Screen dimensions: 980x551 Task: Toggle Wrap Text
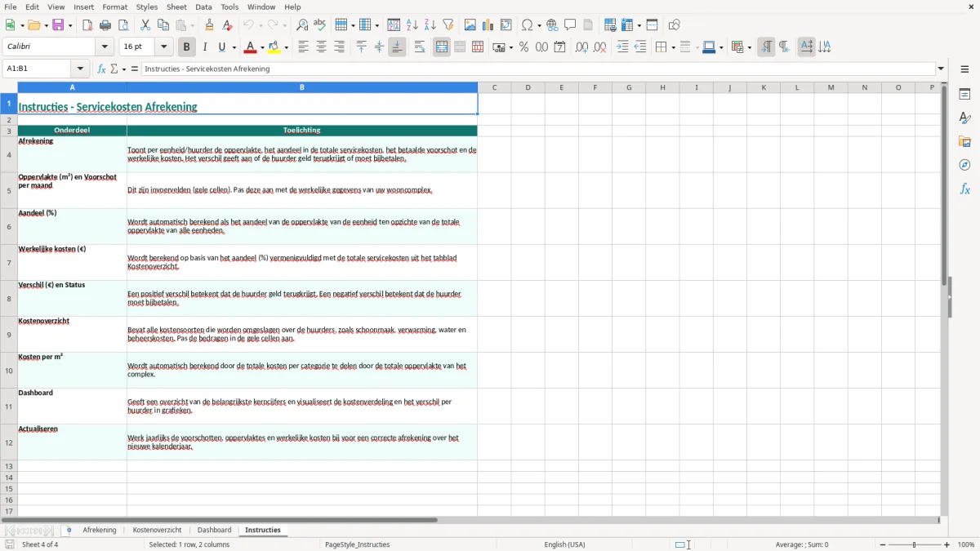coord(420,47)
